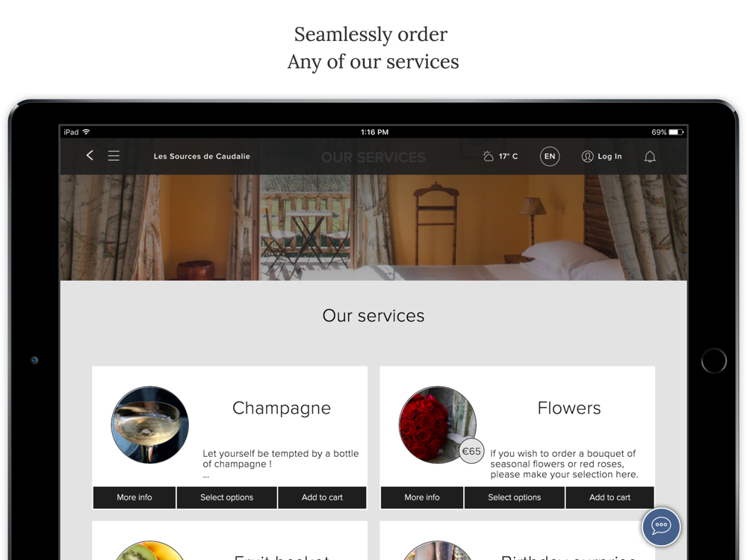The height and width of the screenshot is (560, 747).
Task: Open the notifications bell
Action: tap(650, 157)
